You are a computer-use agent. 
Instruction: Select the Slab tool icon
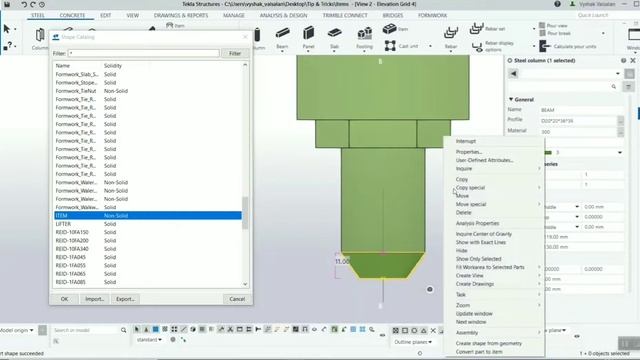pos(334,33)
